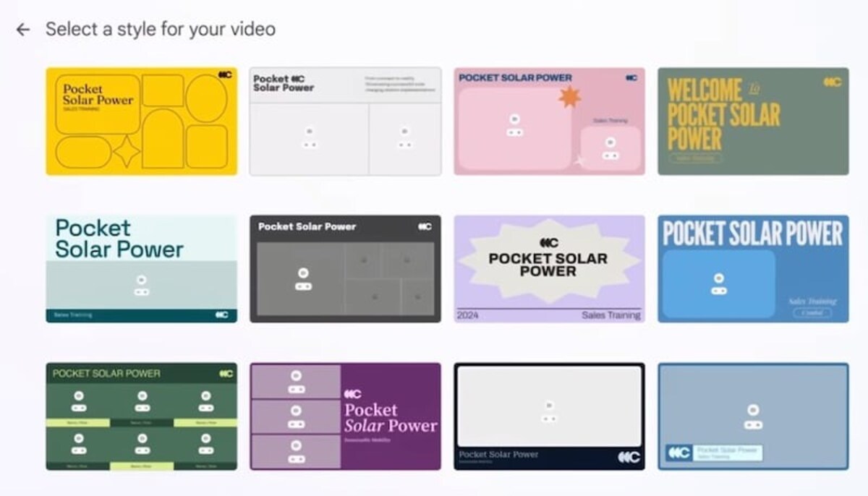Choose the blue condensed-title Pocket Solar Power style
Viewport: 868px width, 496px height.
coord(753,268)
